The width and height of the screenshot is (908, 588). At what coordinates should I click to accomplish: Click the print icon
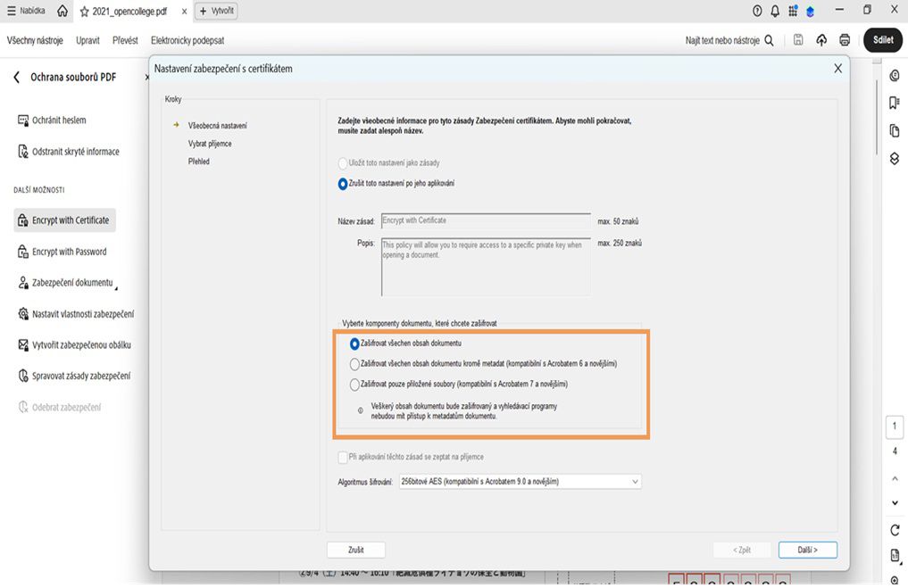click(x=845, y=40)
